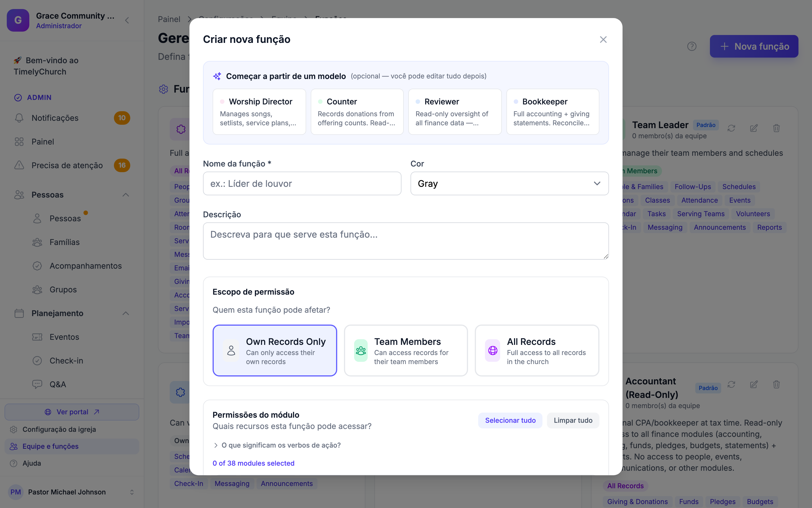Open the Pessoas sub-item in sidebar
Screen dimensions: 812x508
click(65, 218)
